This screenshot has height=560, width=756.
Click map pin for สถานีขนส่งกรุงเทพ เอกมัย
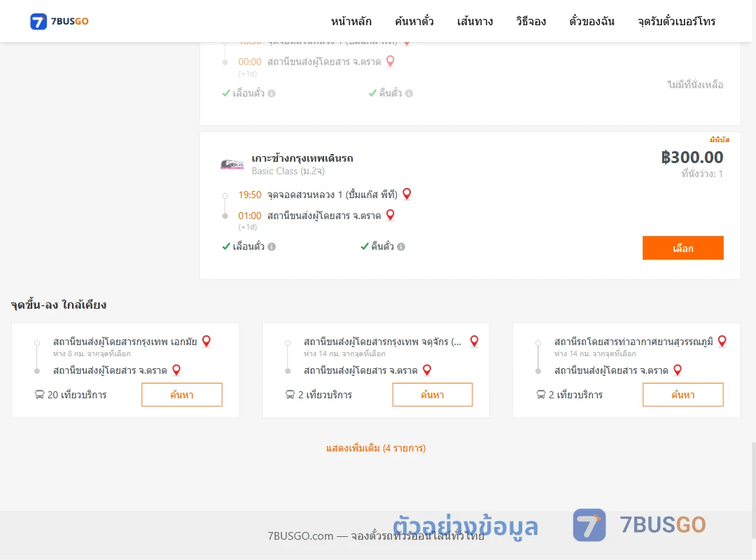206,341
